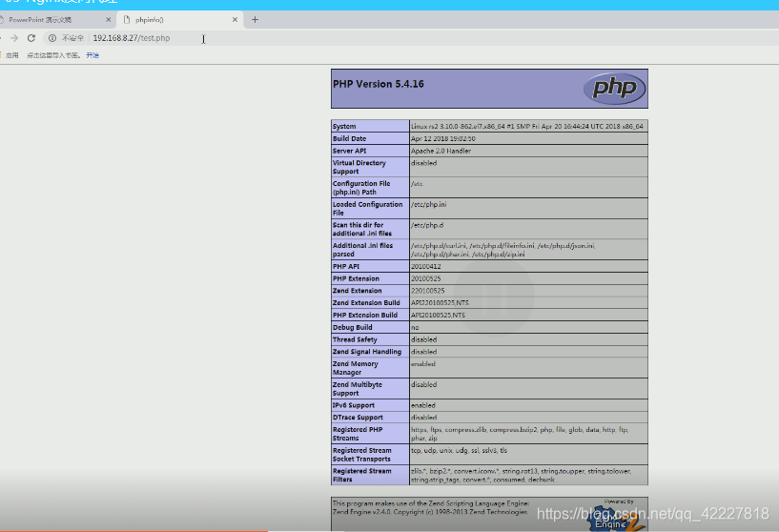Screen dimensions: 779x532
Task: Click the 'Server API' row label
Action: click(x=349, y=151)
